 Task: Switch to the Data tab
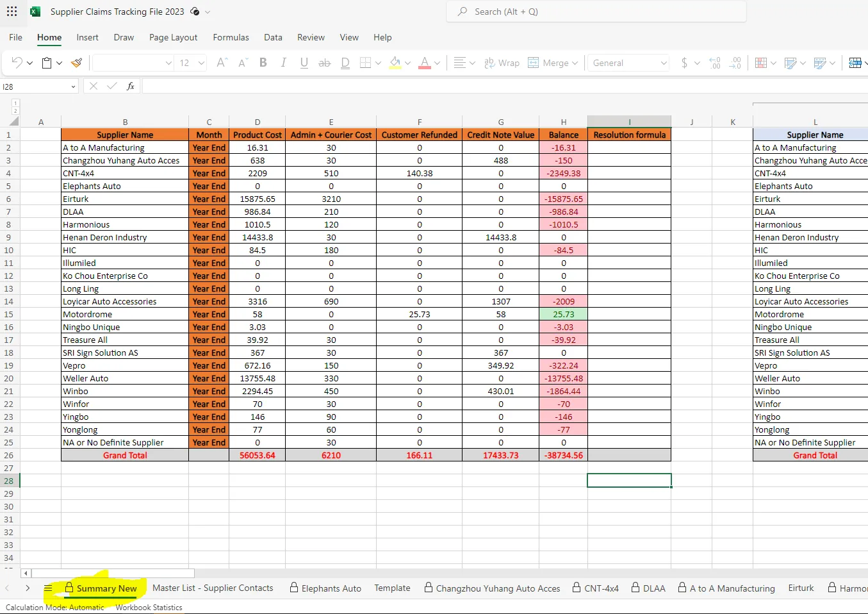273,37
